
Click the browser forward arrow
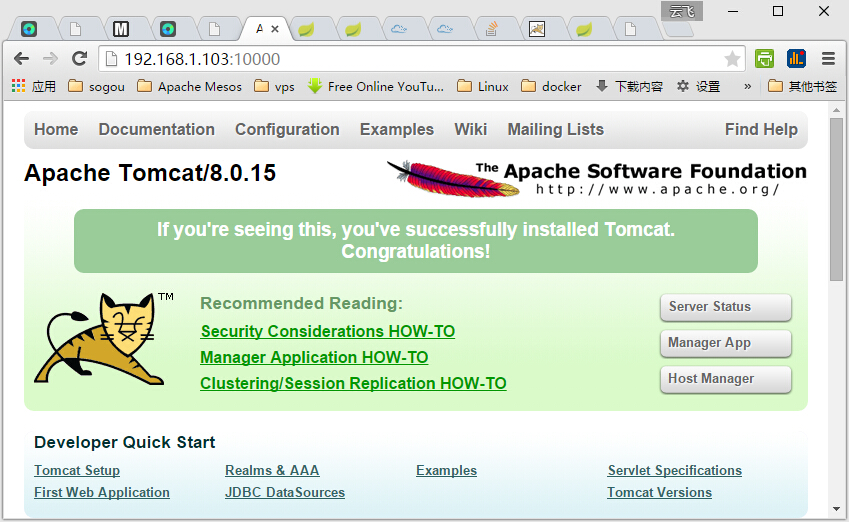(x=50, y=58)
